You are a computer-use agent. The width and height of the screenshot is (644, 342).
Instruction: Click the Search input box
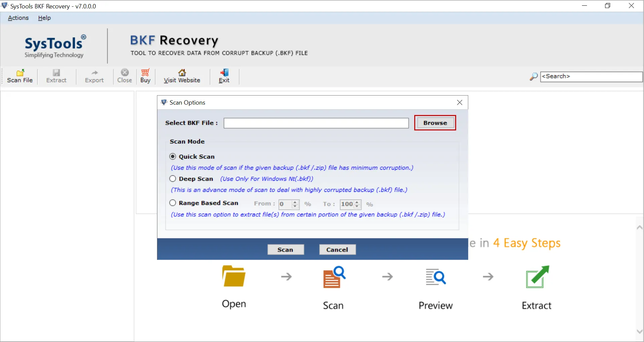[x=591, y=76]
